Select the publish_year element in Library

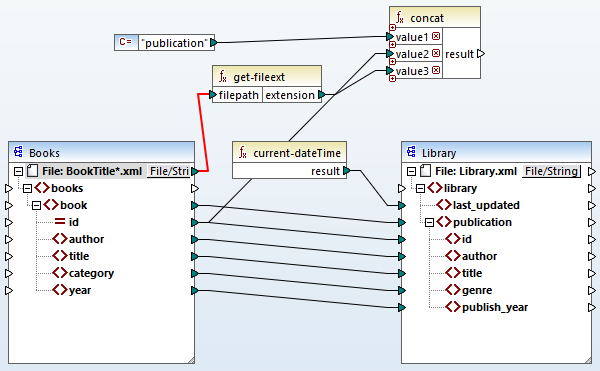point(495,307)
